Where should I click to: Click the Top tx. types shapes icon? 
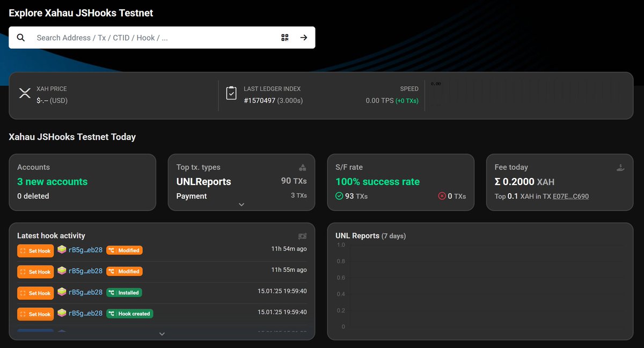[x=303, y=167]
